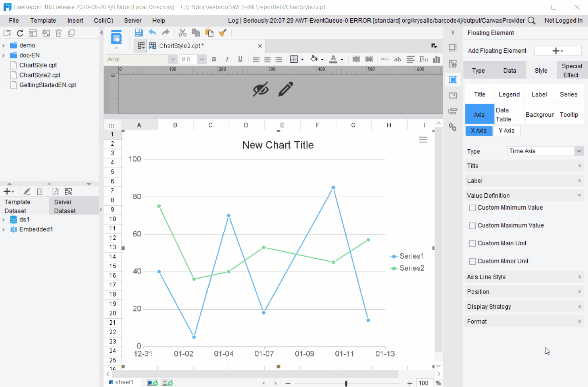This screenshot has height=387, width=588.
Task: Expand the demo folder tree node
Action: 4,46
